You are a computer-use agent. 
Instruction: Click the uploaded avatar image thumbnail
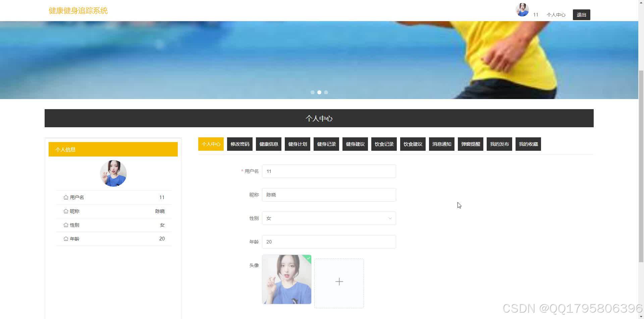(x=287, y=279)
